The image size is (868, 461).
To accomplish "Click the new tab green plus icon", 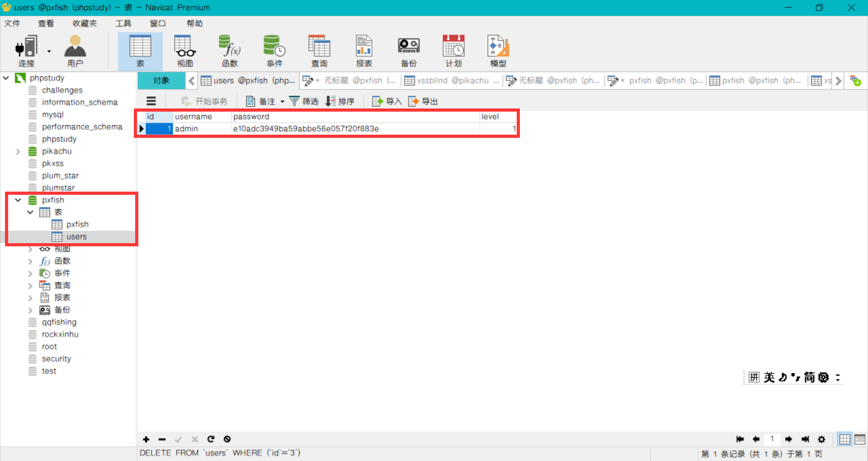I will (x=855, y=81).
